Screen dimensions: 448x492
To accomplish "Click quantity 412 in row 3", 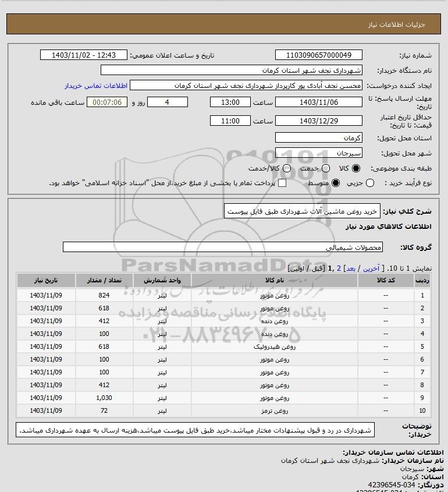I will 104,321.
